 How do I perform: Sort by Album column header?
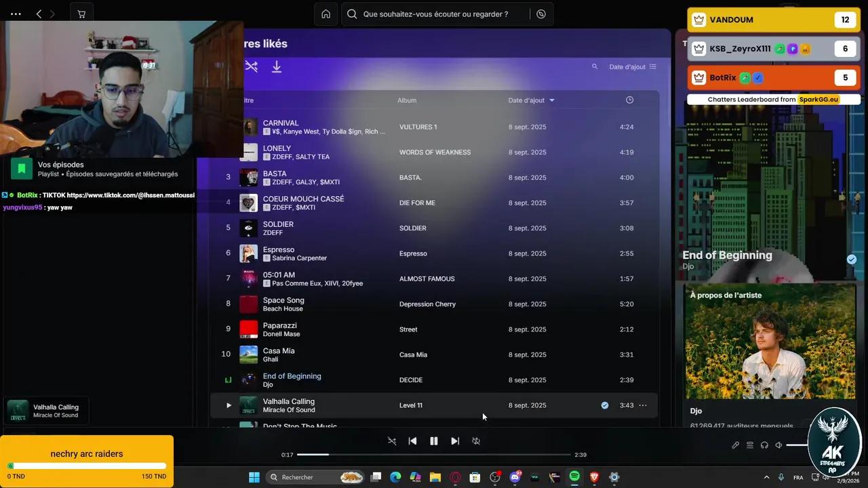coord(407,100)
